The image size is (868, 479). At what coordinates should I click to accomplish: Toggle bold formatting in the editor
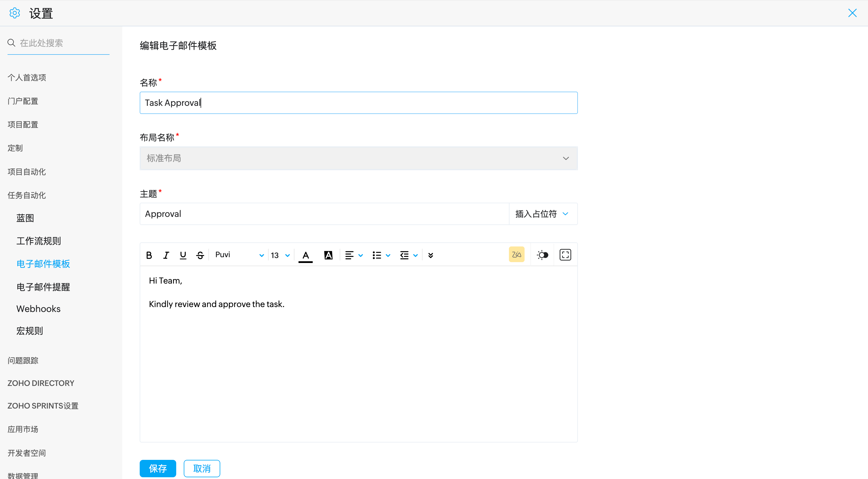pyautogui.click(x=149, y=255)
